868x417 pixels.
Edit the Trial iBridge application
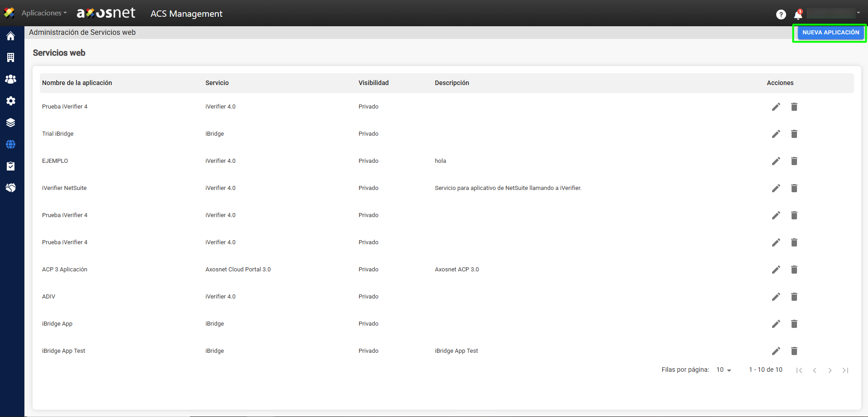(776, 134)
